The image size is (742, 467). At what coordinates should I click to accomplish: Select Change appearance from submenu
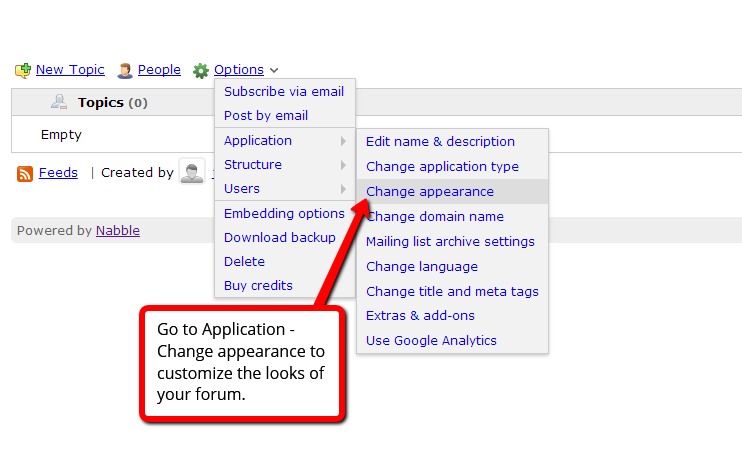[430, 192]
